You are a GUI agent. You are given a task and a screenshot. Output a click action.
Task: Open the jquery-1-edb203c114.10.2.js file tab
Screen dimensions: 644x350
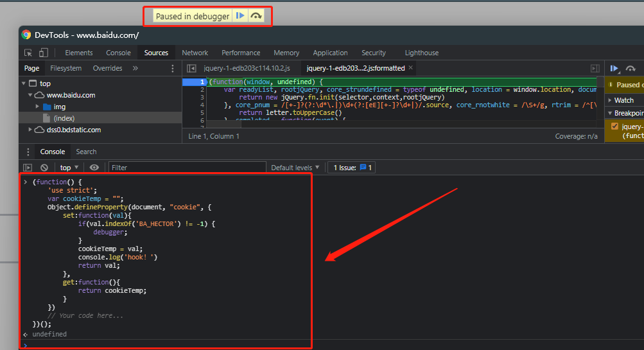(247, 68)
